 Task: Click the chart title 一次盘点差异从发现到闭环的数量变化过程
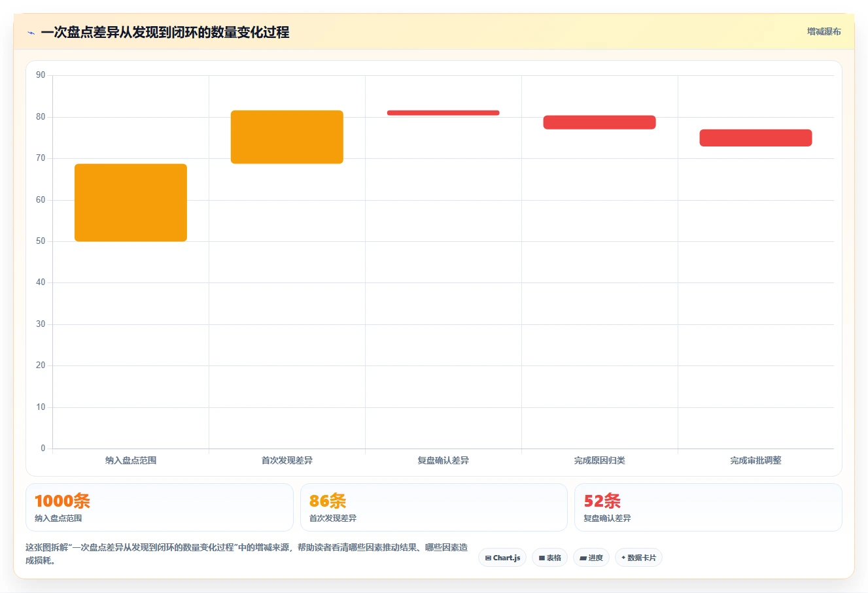pos(165,33)
